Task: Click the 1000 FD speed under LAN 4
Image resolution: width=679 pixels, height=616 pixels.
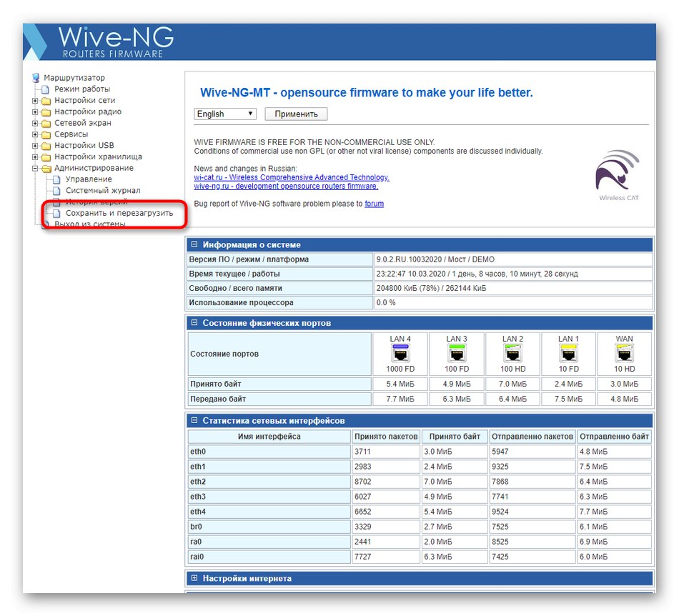Action: [400, 369]
